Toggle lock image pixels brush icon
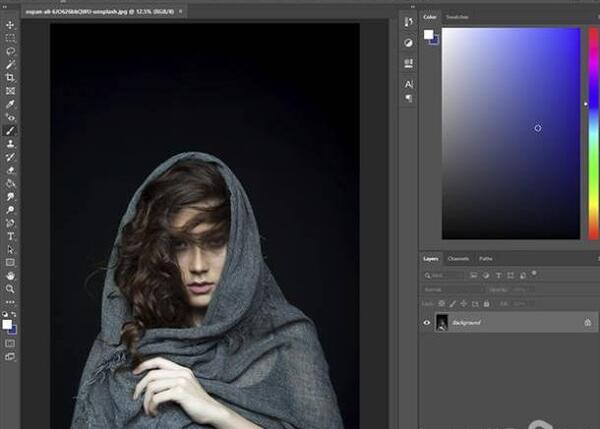 (453, 303)
